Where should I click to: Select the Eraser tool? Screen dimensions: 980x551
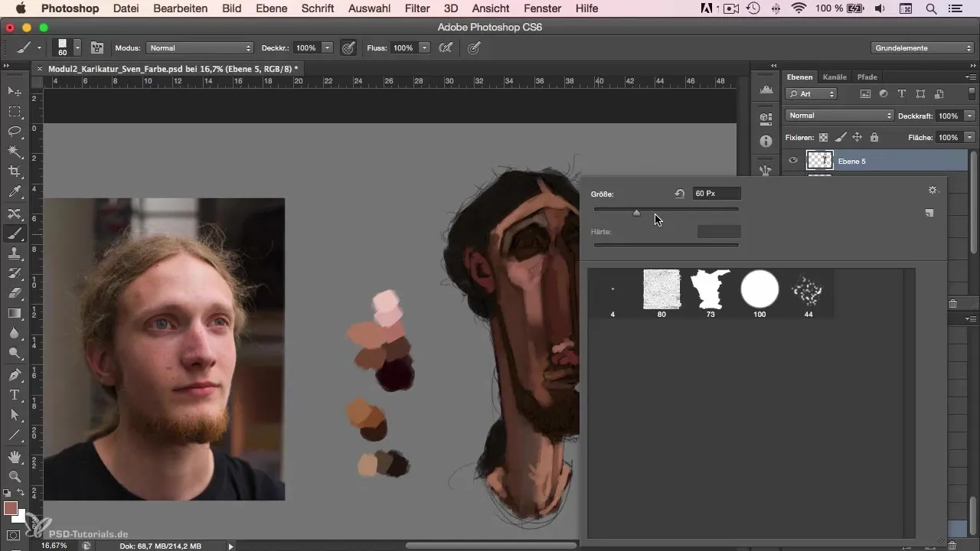[15, 293]
